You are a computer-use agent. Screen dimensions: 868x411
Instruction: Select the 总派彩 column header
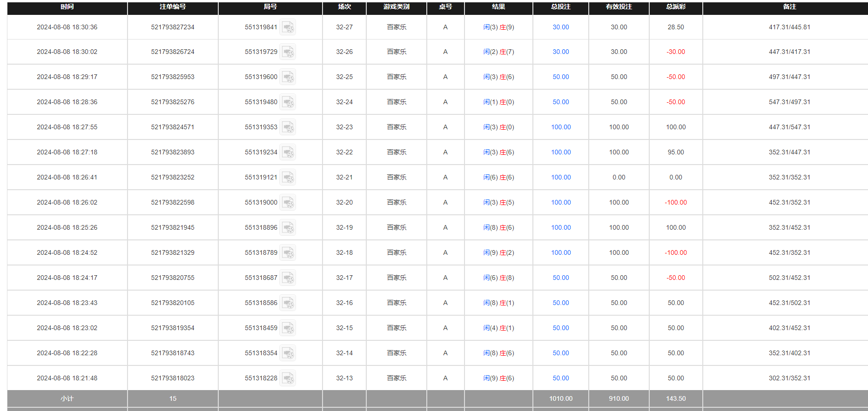pyautogui.click(x=675, y=7)
